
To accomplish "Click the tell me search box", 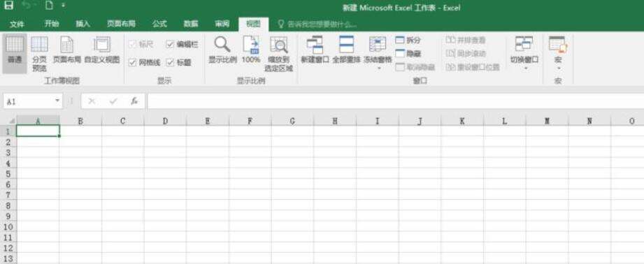I will pos(317,24).
